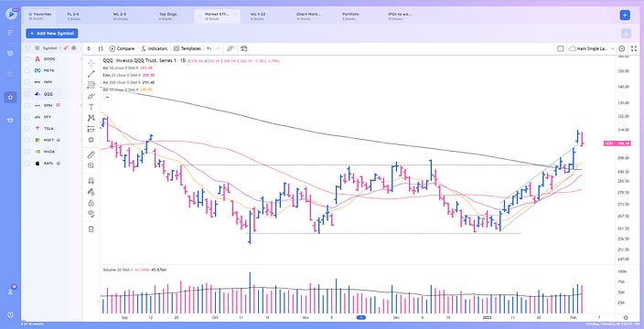Open the emoji icons tool
This screenshot has height=329, width=644.
[91, 140]
